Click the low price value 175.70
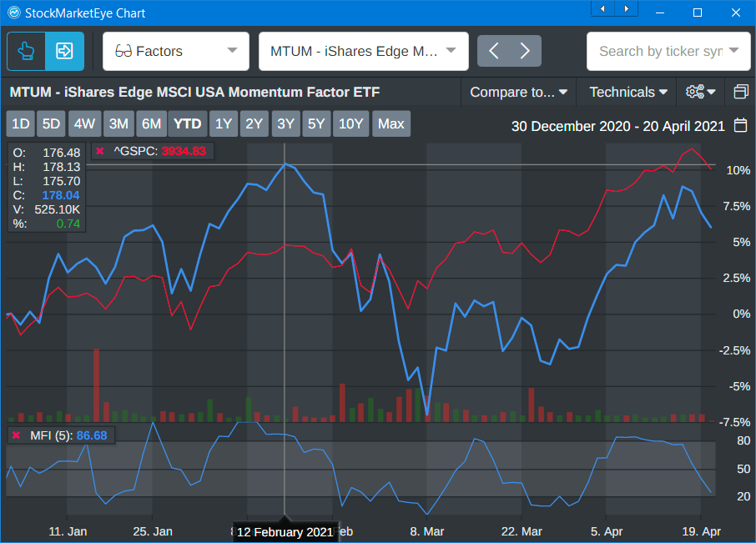The height and width of the screenshot is (543, 756). 61,181
